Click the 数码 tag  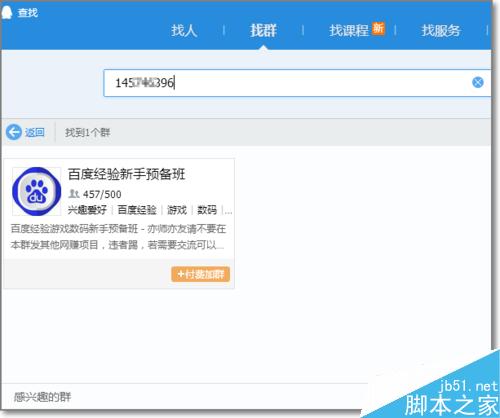click(207, 210)
